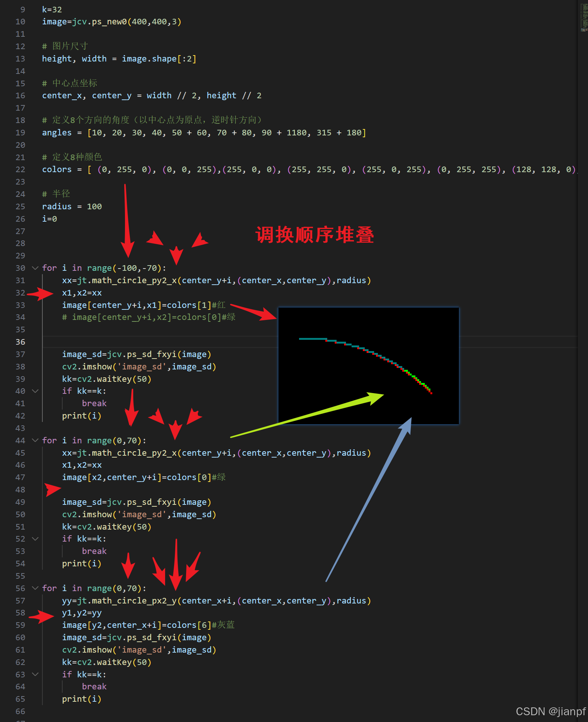
Task: Click the comment '# 半径'
Action: tap(56, 194)
